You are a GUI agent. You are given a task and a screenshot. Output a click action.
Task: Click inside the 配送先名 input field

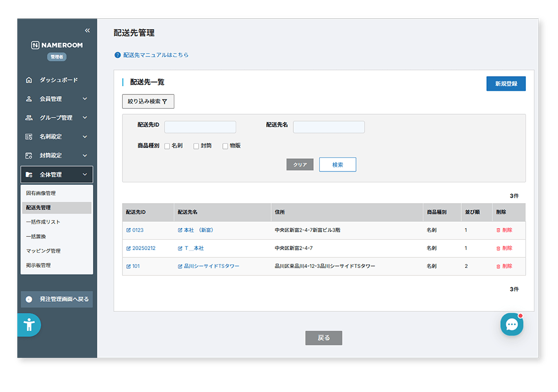pos(329,127)
